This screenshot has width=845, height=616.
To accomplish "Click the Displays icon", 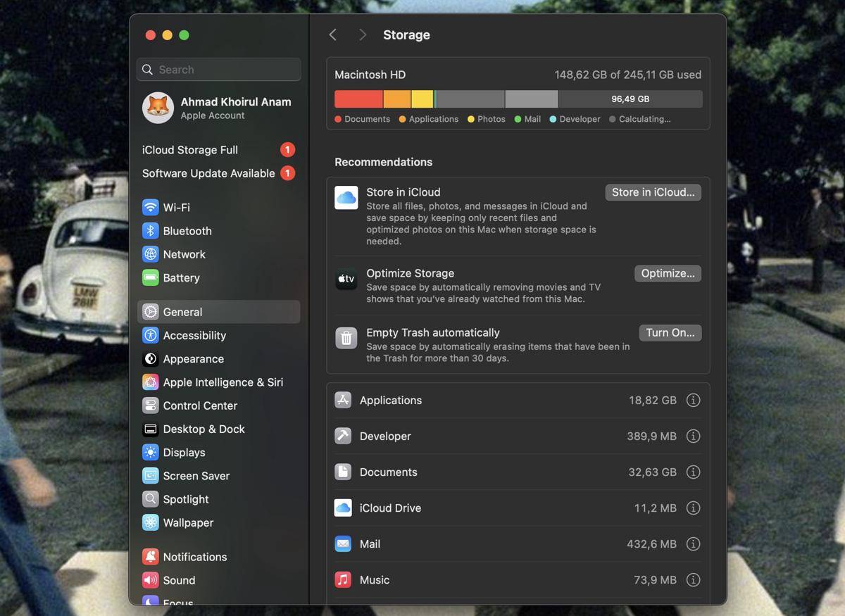I will (150, 453).
